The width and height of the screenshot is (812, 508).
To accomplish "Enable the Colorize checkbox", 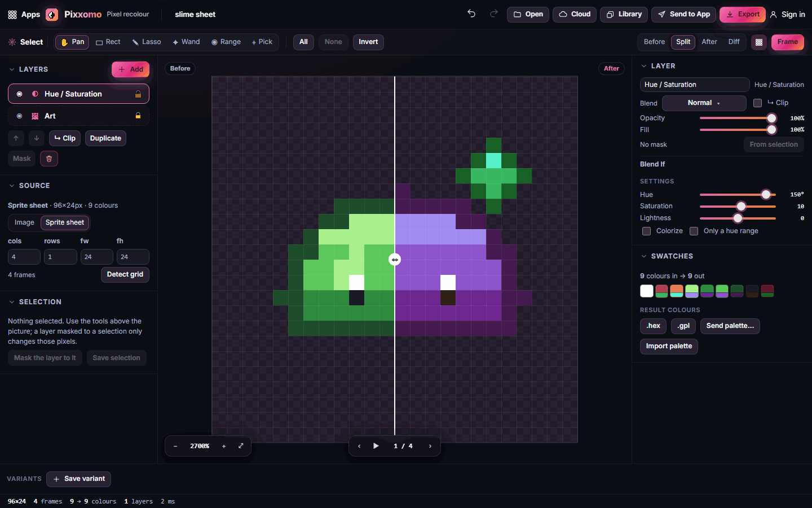I will tap(647, 231).
